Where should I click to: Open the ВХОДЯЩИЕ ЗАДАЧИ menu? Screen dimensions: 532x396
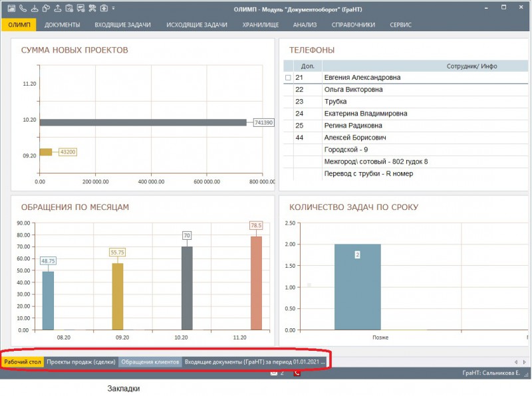(122, 25)
